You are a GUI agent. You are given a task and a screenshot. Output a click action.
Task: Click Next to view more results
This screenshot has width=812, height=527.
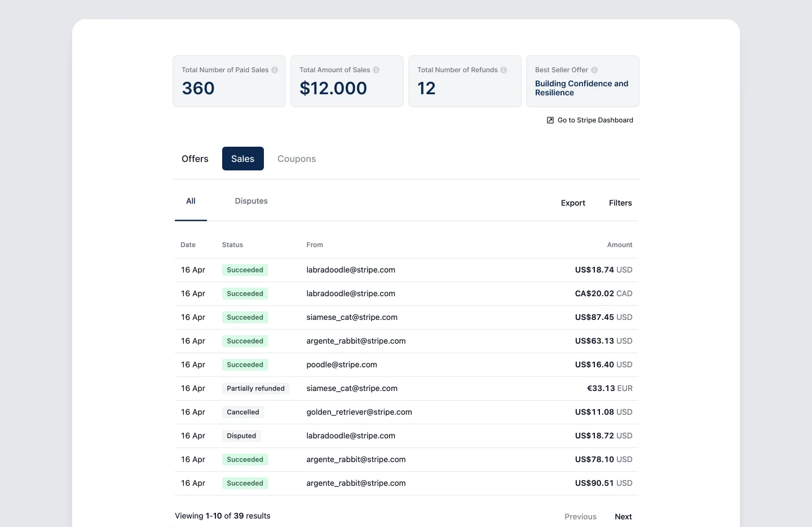pyautogui.click(x=623, y=516)
